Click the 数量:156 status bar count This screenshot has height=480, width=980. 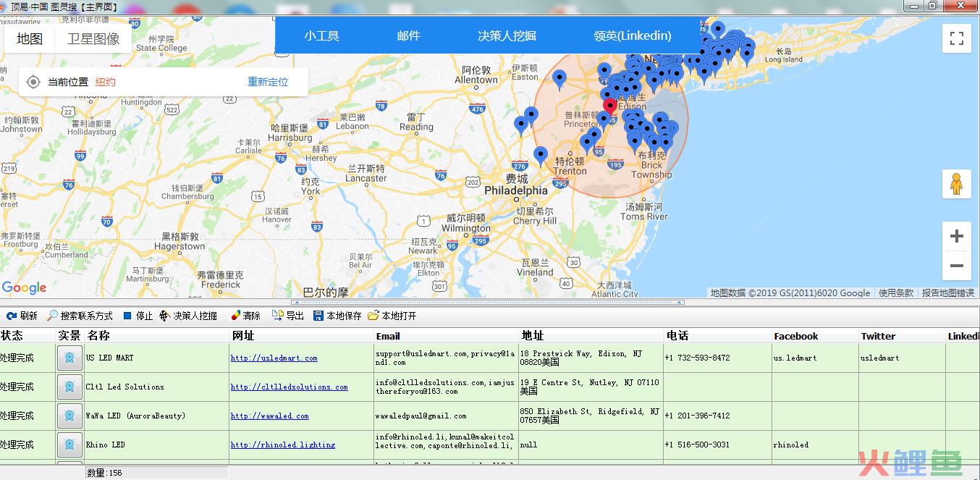[104, 473]
